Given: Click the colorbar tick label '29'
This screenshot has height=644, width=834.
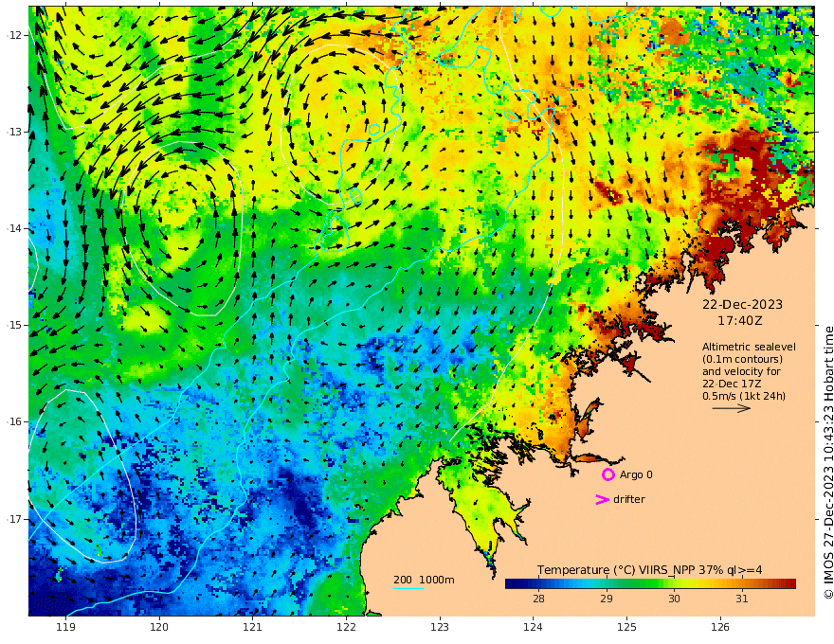Looking at the screenshot, I should tap(607, 599).
